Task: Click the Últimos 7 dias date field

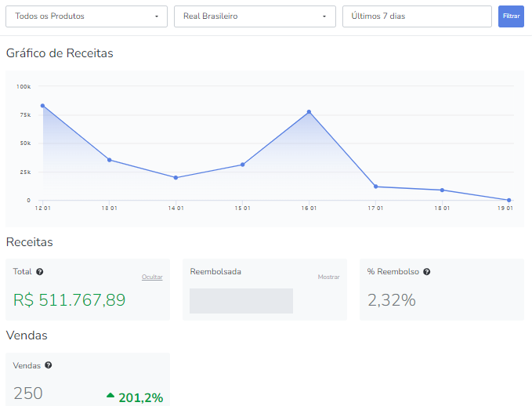Action: (x=417, y=16)
